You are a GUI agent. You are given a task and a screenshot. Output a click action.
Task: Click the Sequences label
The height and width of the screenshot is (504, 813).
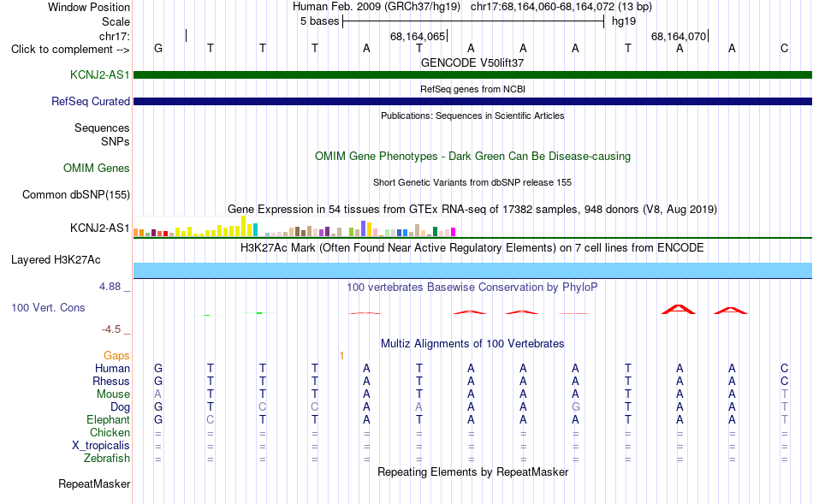tap(102, 128)
